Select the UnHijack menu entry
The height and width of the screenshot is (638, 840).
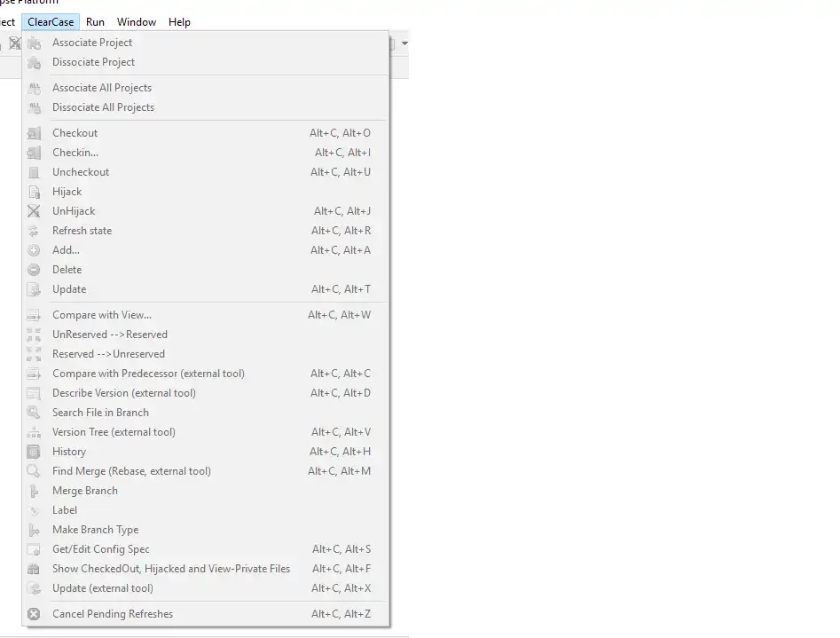click(x=205, y=211)
